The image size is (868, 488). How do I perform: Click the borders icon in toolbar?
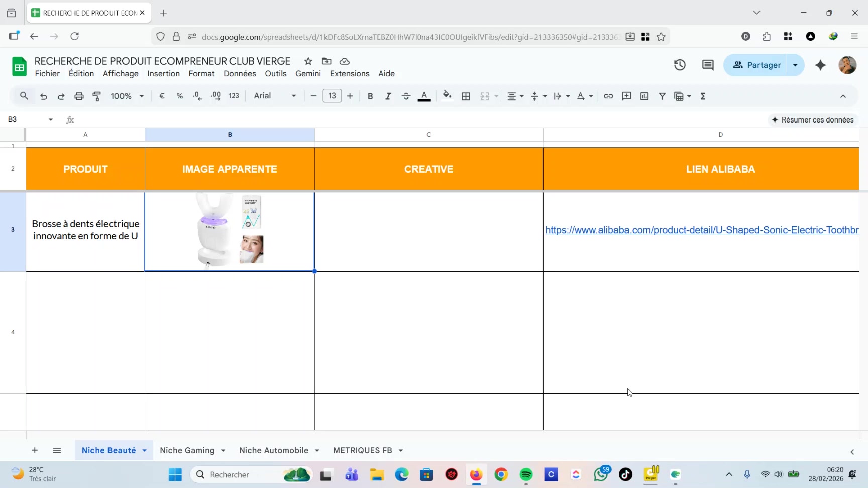[x=466, y=96]
